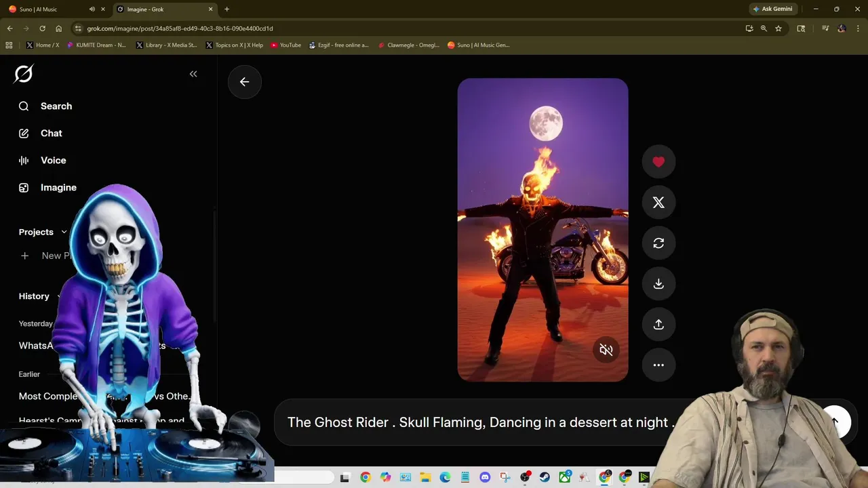Screen dimensions: 868x488
Task: Close the Suno | AI Music tab
Action: [x=103, y=9]
